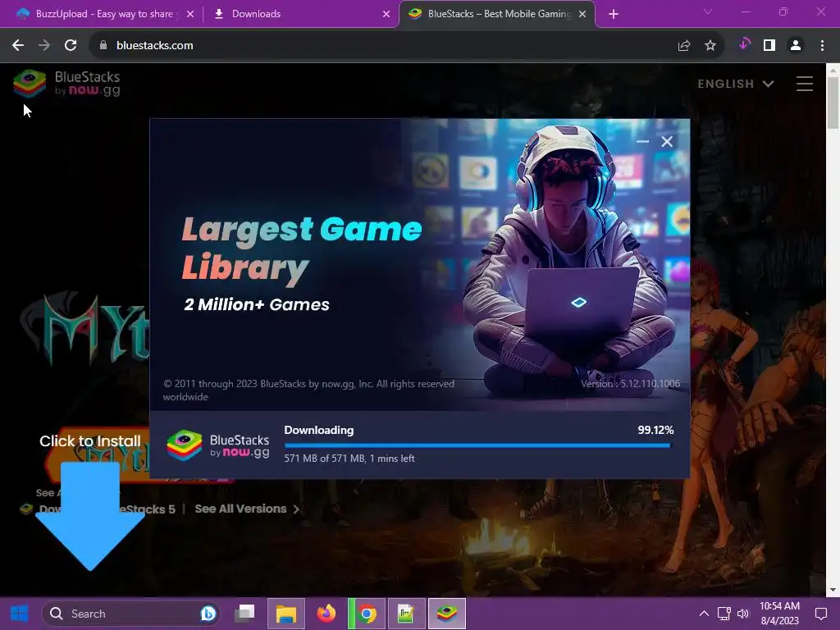Open the Windows Start menu
The image size is (840, 630).
(x=20, y=614)
